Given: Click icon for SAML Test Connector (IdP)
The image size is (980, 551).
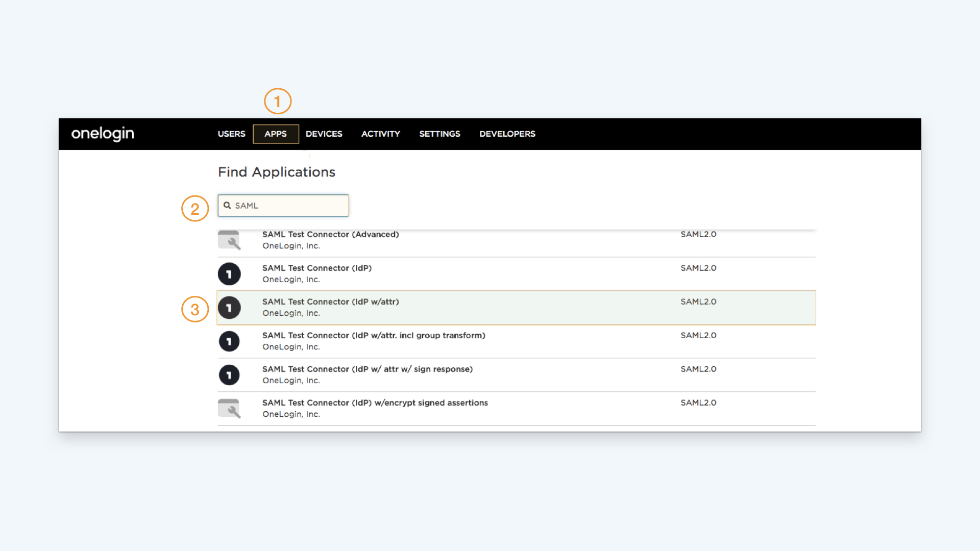Looking at the screenshot, I should click(x=229, y=274).
